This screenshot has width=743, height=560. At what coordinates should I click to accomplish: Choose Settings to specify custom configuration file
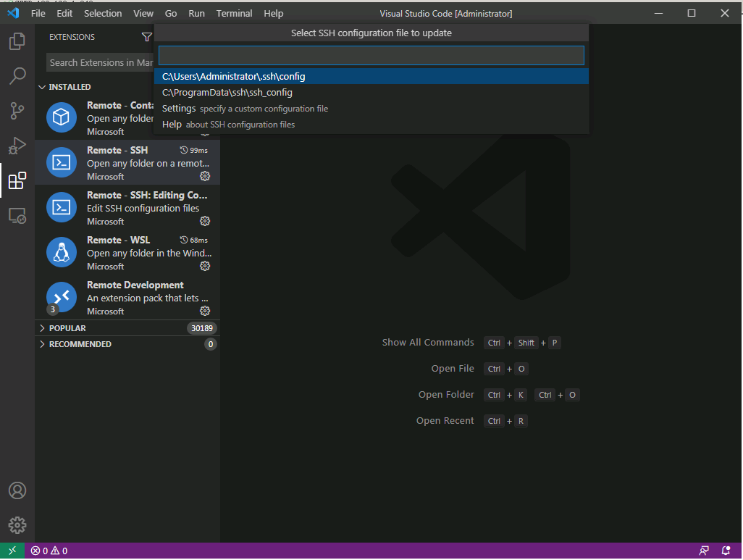[x=371, y=109]
